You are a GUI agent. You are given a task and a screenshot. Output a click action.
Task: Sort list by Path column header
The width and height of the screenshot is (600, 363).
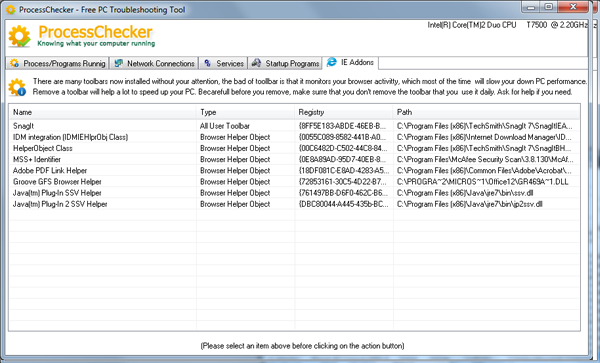coord(487,112)
